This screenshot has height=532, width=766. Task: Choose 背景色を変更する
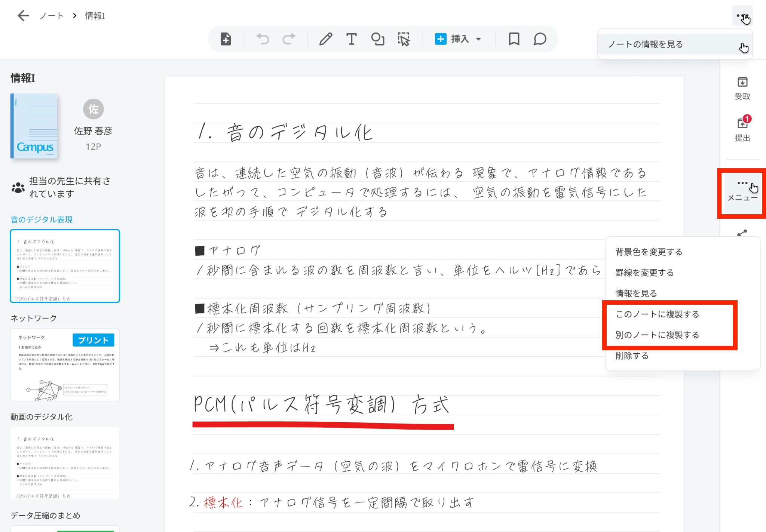pos(649,252)
